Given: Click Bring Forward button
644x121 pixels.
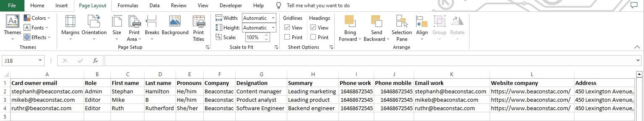Looking at the screenshot, I should point(350,28).
